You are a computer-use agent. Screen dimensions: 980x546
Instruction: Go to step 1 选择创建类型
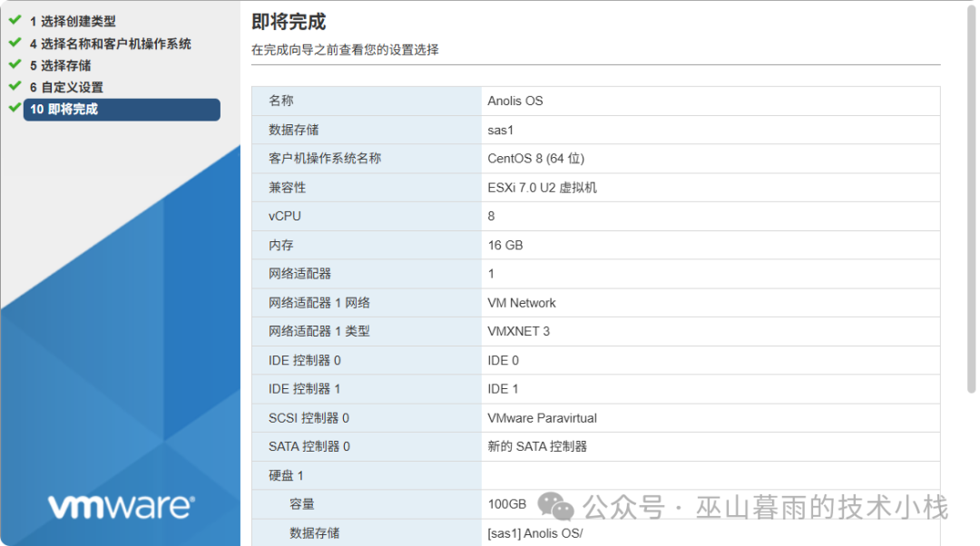73,21
